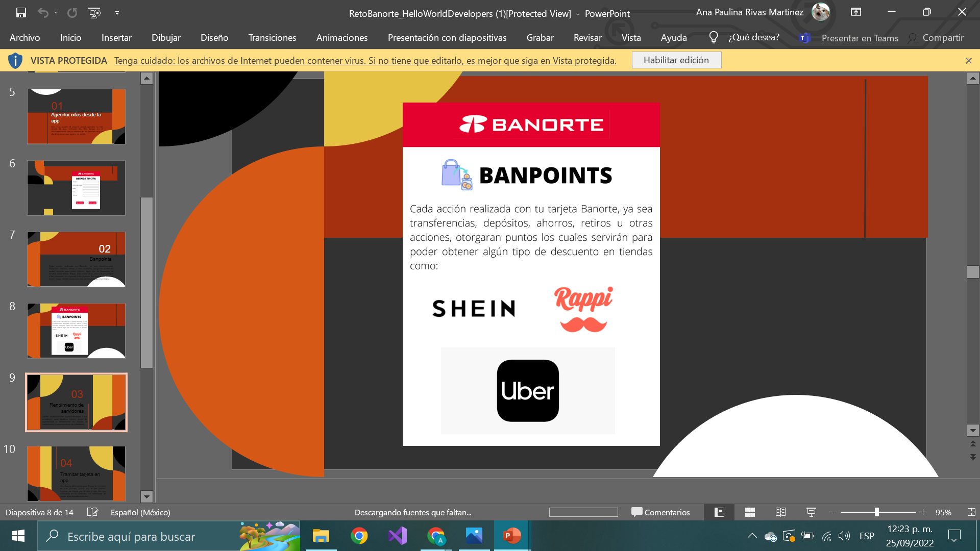
Task: Switch to Slide Sorter view icon
Action: (x=750, y=512)
